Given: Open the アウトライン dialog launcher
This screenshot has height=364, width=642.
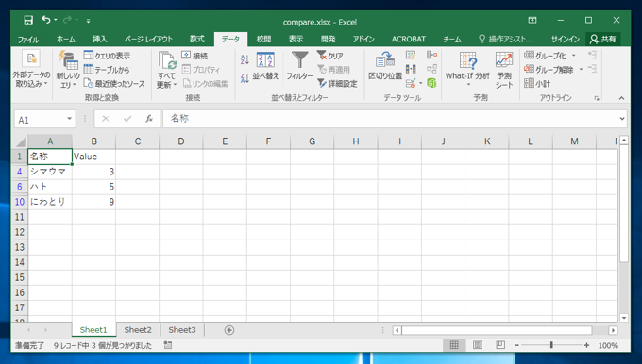Looking at the screenshot, I should click(597, 99).
